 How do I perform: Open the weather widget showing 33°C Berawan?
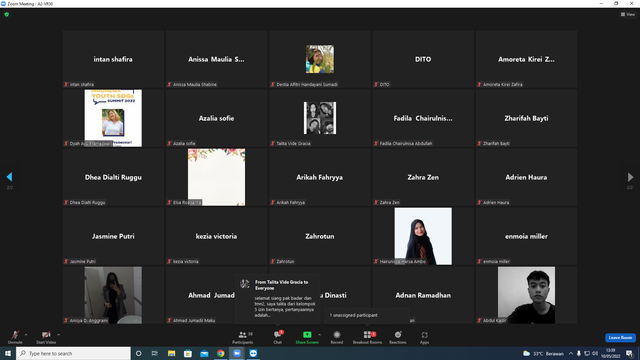(x=543, y=353)
